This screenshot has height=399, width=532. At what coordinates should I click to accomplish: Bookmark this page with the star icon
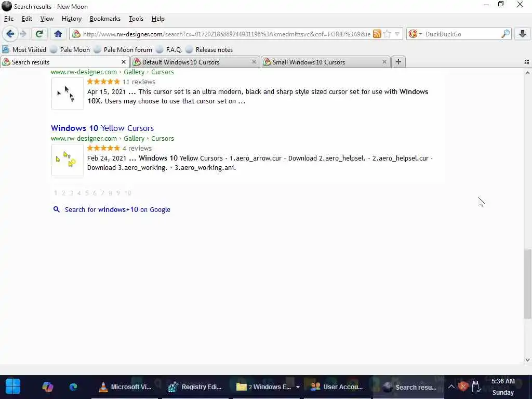tap(387, 34)
